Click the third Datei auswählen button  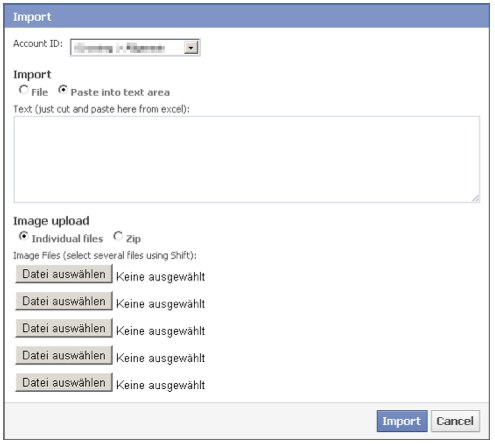click(x=64, y=328)
